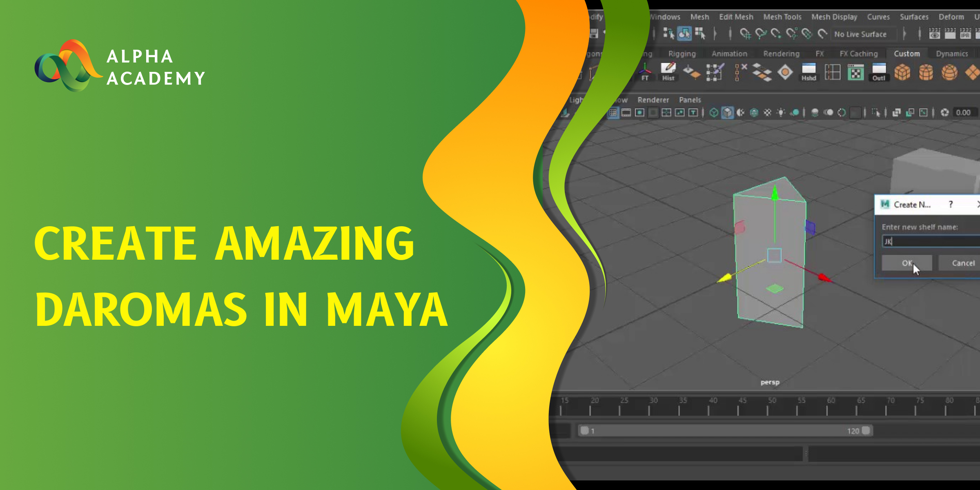980x490 pixels.
Task: Open the Mesh Tools menu
Action: coord(782,17)
